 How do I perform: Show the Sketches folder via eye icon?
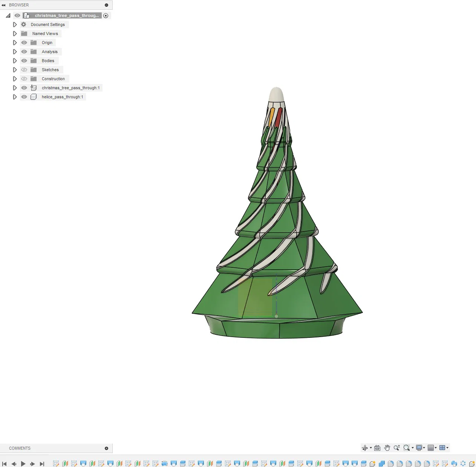(24, 70)
